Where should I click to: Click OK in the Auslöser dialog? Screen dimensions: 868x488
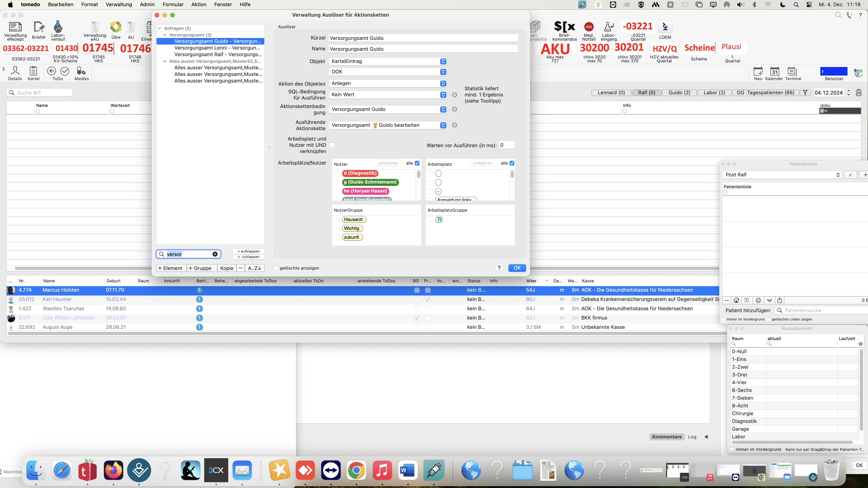click(x=517, y=268)
